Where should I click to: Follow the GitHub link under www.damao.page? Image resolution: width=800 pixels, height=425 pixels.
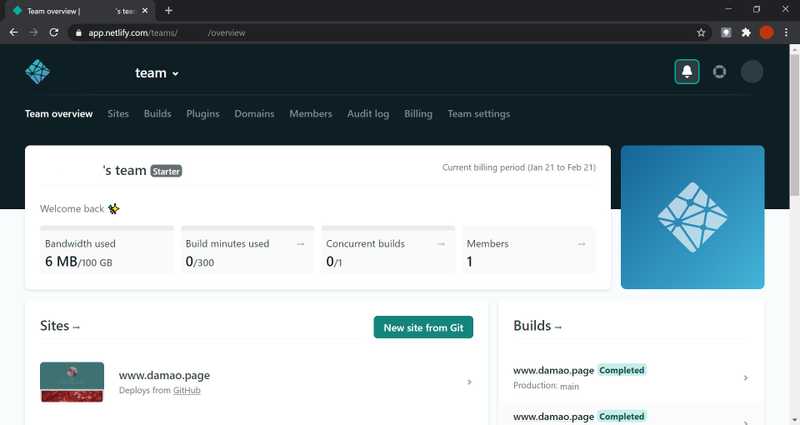coord(187,390)
